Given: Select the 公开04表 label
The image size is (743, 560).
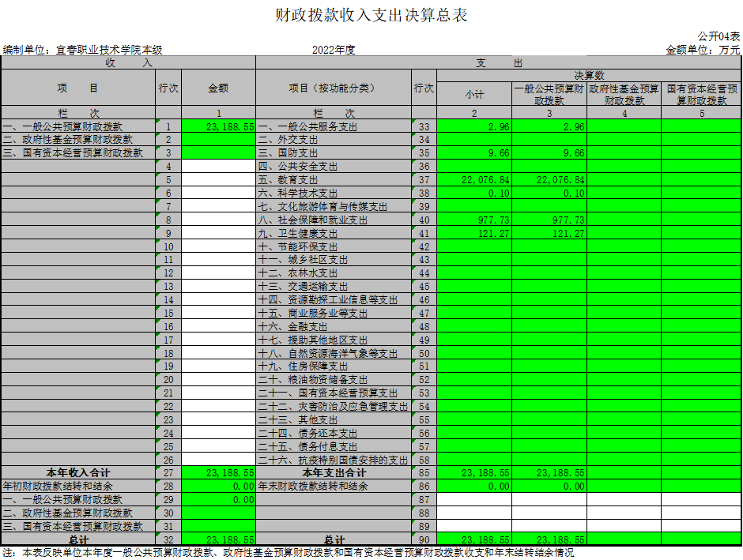Looking at the screenshot, I should 718,36.
